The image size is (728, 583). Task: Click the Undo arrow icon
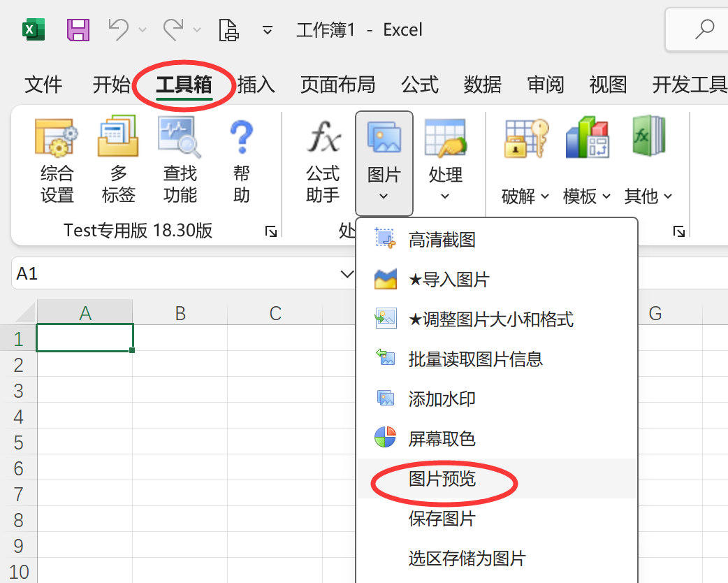coord(119,29)
